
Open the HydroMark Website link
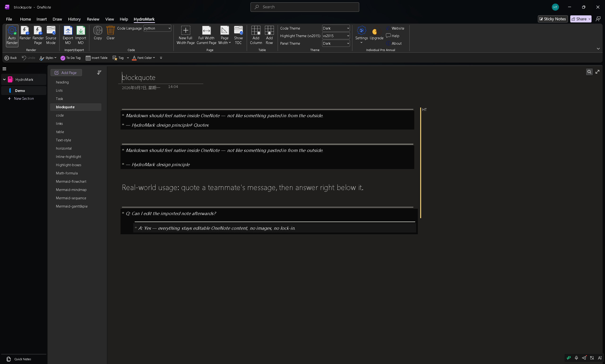tap(395, 28)
